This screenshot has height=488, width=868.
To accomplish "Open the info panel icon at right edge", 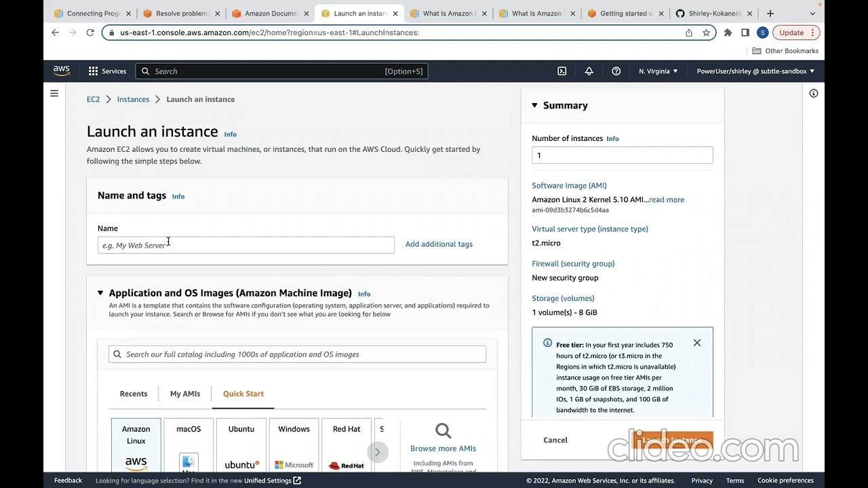I will (x=814, y=94).
